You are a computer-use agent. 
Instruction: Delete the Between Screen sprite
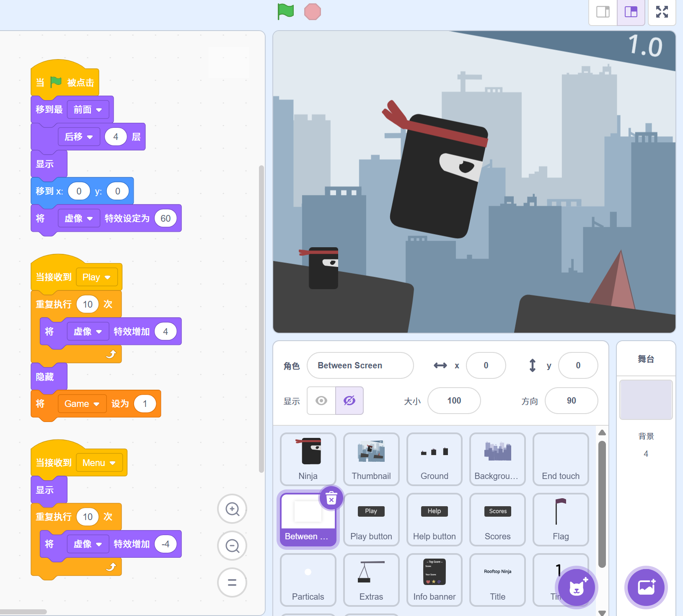click(331, 499)
